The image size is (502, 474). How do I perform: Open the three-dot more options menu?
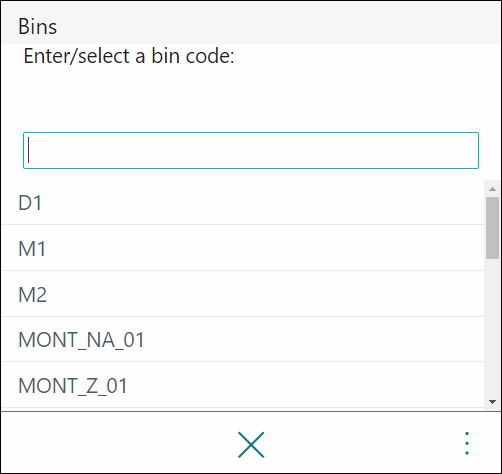coord(467,443)
